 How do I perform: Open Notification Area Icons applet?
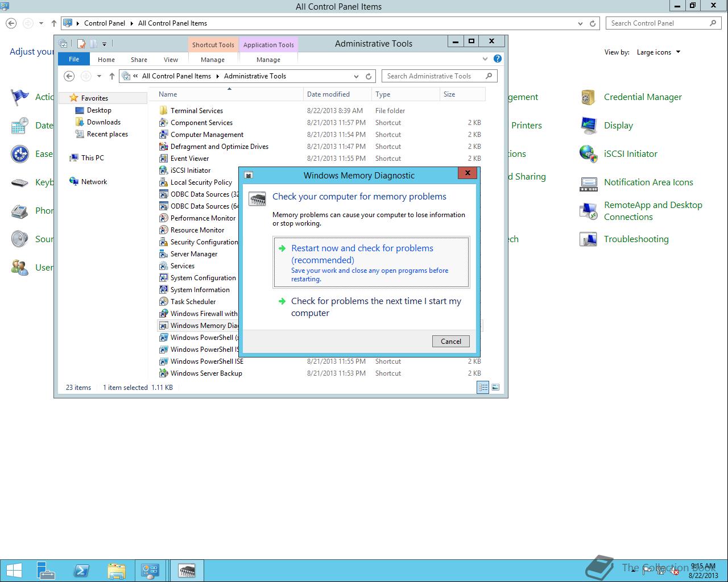(x=636, y=182)
